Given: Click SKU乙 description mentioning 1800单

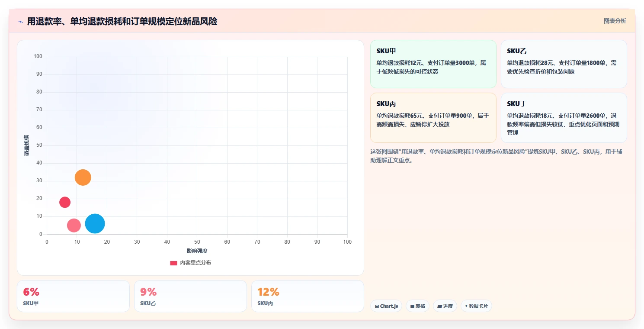Looking at the screenshot, I should pyautogui.click(x=562, y=67).
